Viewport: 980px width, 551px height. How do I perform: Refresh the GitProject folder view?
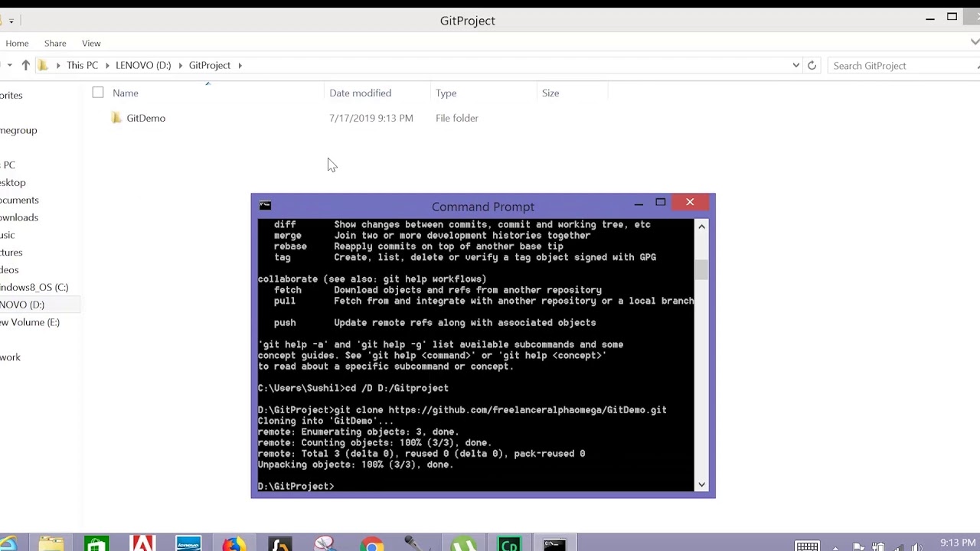[x=812, y=66]
